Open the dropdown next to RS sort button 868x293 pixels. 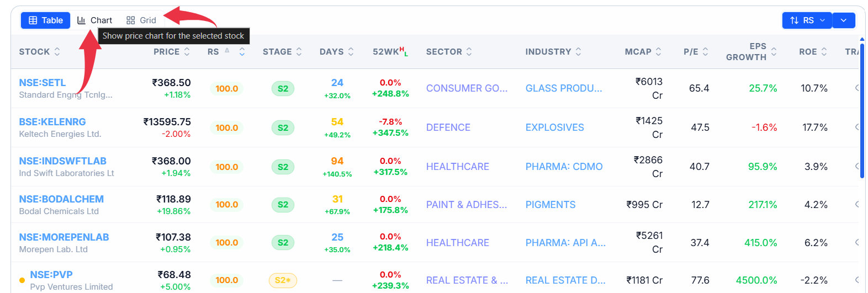[844, 20]
